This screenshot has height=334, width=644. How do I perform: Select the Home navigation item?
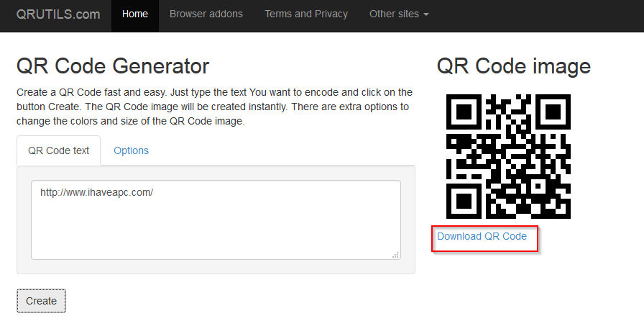[135, 14]
